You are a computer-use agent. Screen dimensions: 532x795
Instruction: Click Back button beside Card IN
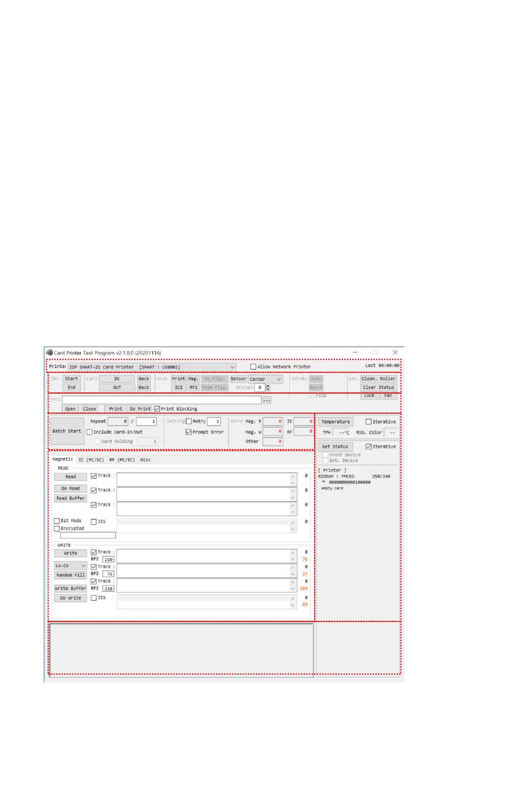(144, 379)
